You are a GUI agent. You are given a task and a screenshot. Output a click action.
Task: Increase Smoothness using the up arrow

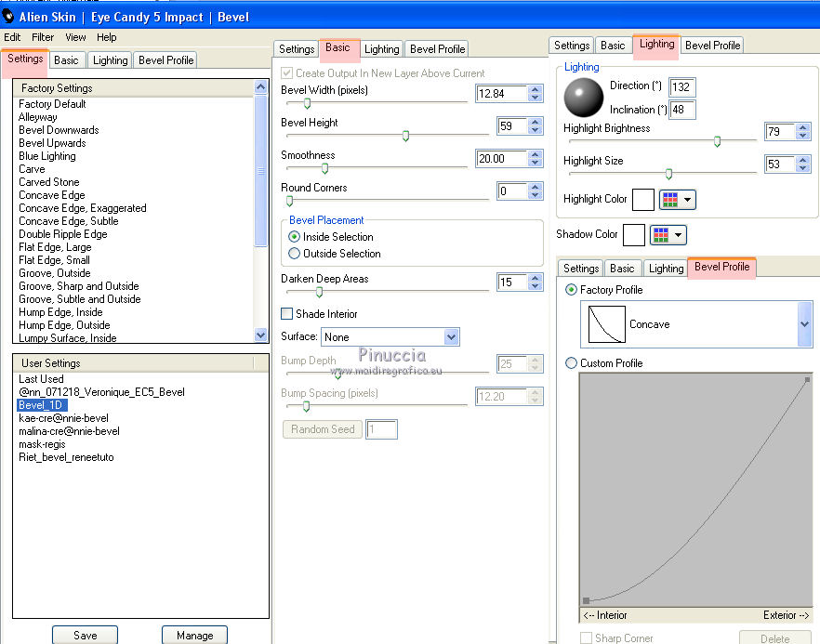coord(535,154)
